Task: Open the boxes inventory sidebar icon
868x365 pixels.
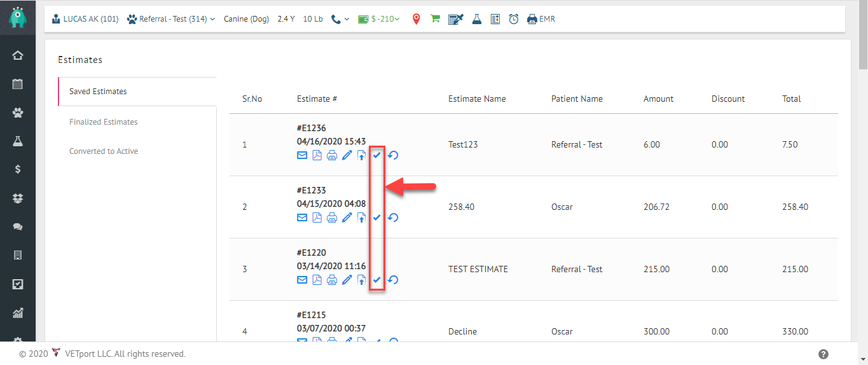Action: [18, 198]
